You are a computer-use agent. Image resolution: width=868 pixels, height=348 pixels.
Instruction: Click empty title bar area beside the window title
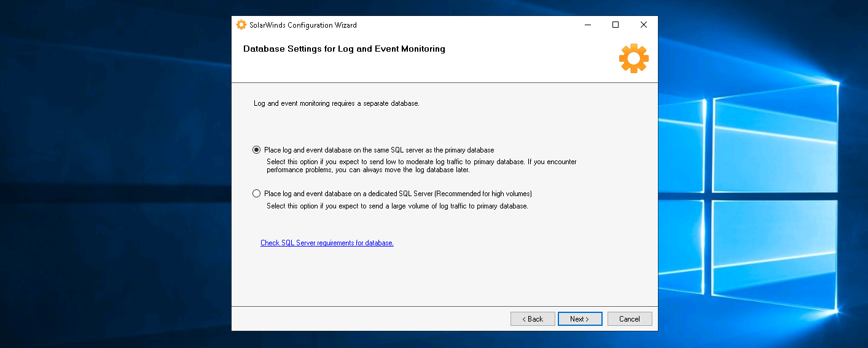[467, 25]
